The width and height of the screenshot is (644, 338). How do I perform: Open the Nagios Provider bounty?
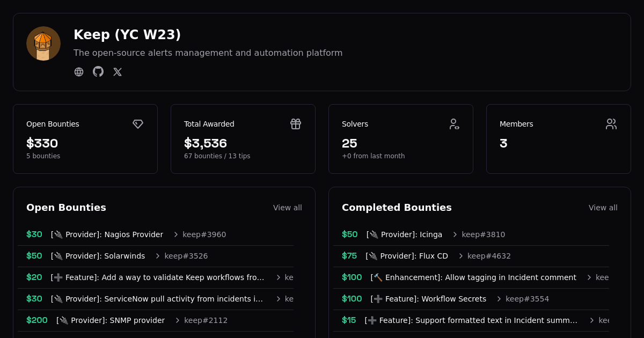[107, 234]
